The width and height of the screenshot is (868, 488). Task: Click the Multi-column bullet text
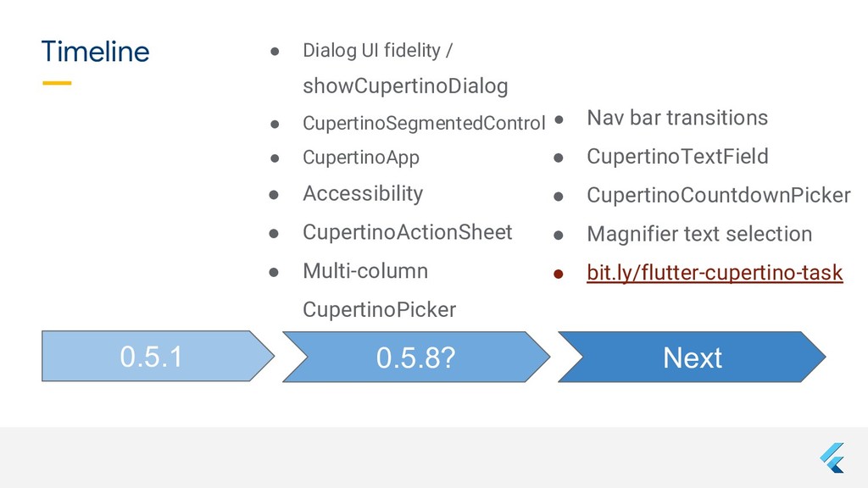pyautogui.click(x=364, y=271)
